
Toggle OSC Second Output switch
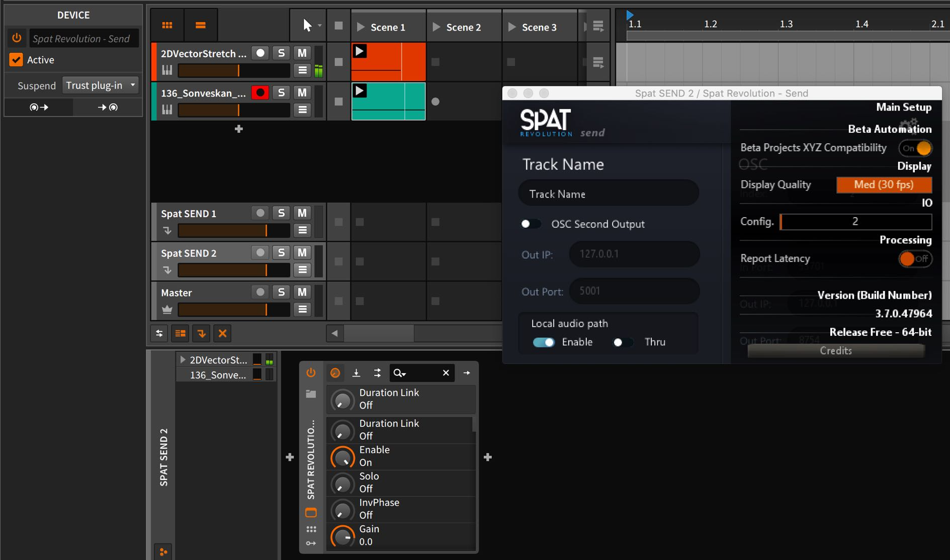[x=530, y=224]
